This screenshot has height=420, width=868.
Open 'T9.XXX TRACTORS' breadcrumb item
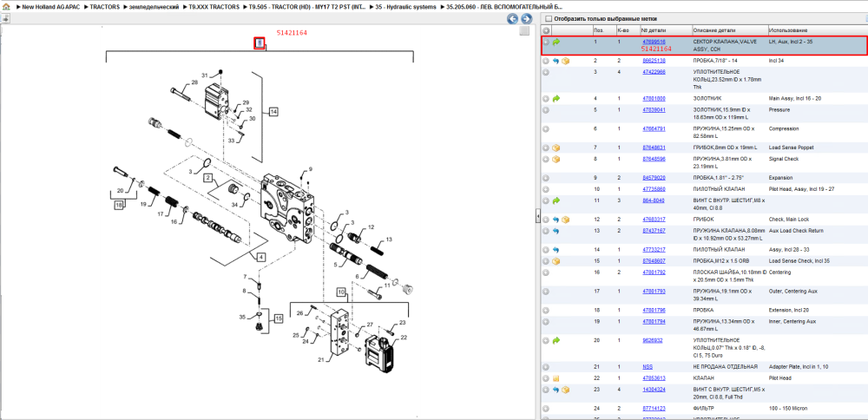pyautogui.click(x=214, y=7)
